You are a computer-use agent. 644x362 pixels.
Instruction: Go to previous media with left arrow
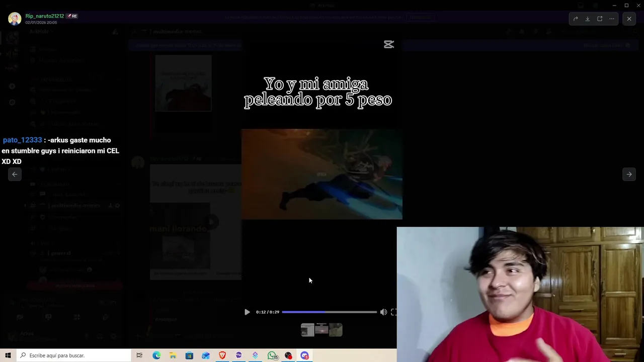pyautogui.click(x=15, y=174)
